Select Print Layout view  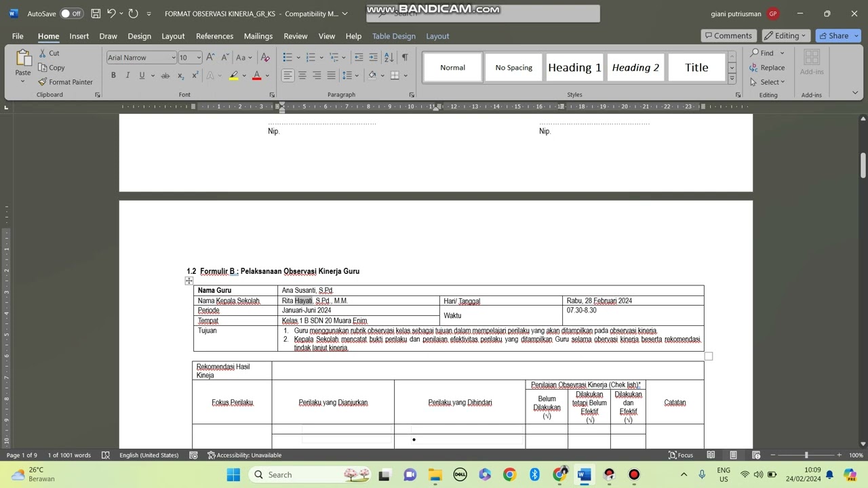(733, 455)
